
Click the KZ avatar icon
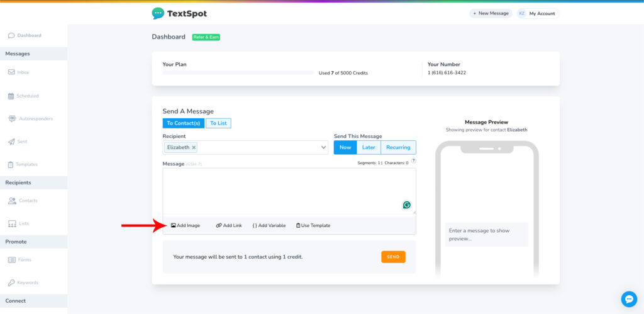[x=522, y=14]
